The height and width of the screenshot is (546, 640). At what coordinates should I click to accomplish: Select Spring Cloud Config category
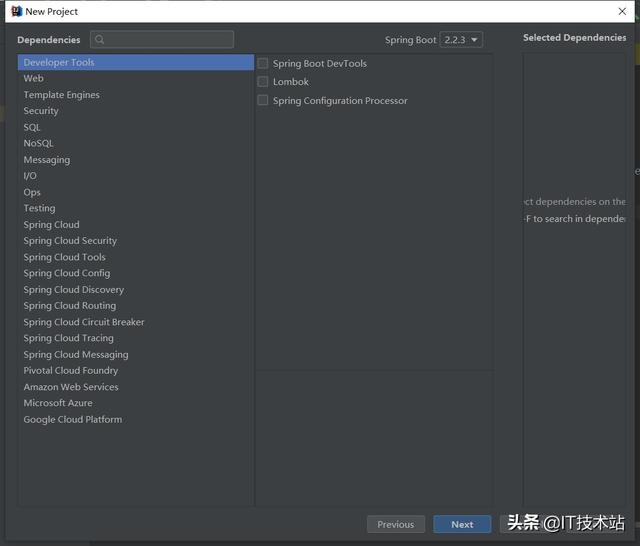coord(136,273)
